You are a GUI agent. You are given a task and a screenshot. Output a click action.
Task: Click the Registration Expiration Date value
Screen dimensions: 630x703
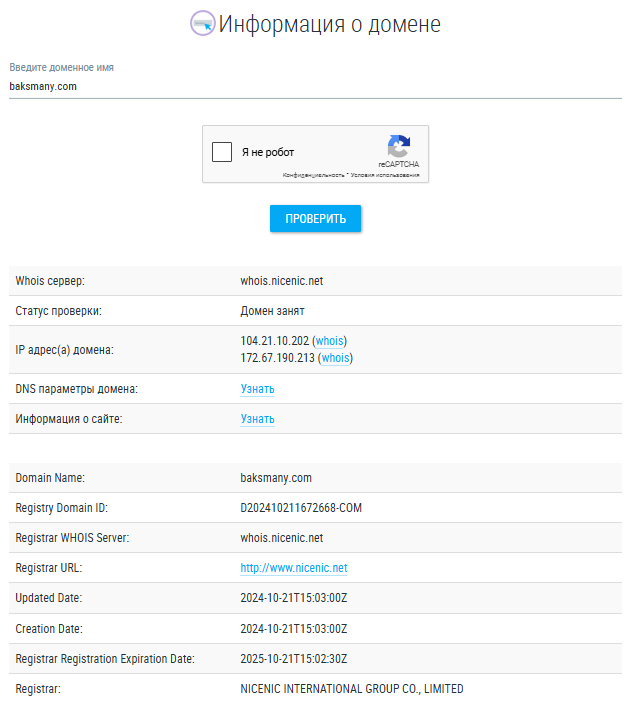[293, 659]
